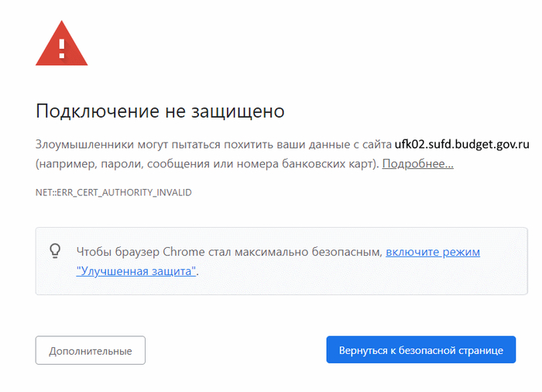Expand details with the "Дополнительные" button
This screenshot has width=542, height=392.
pos(91,350)
